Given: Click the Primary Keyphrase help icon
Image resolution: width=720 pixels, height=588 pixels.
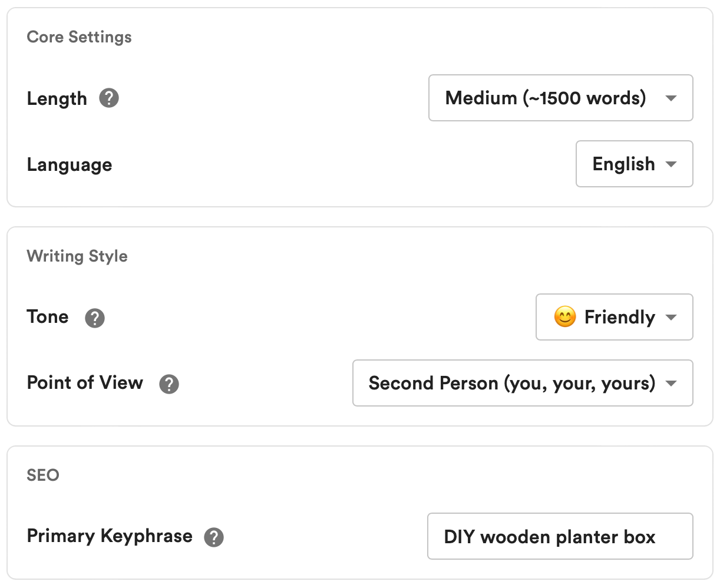Looking at the screenshot, I should pyautogui.click(x=214, y=537).
